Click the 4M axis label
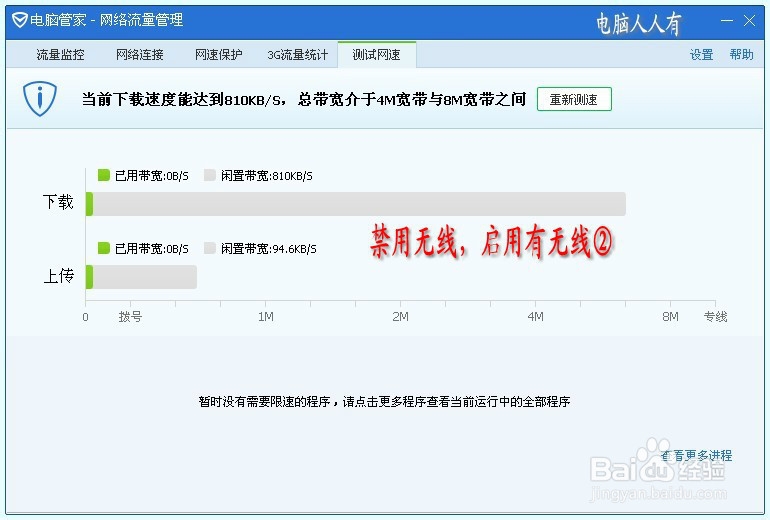Image resolution: width=770 pixels, height=520 pixels. pos(535,317)
